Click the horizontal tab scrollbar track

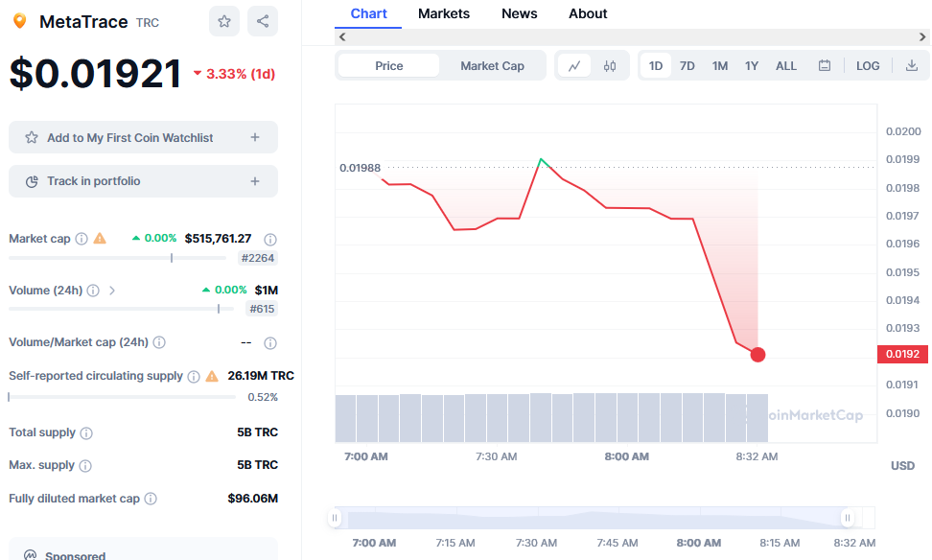632,36
